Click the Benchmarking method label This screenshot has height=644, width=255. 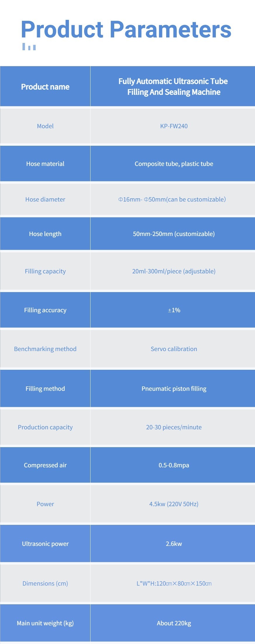click(x=45, y=349)
